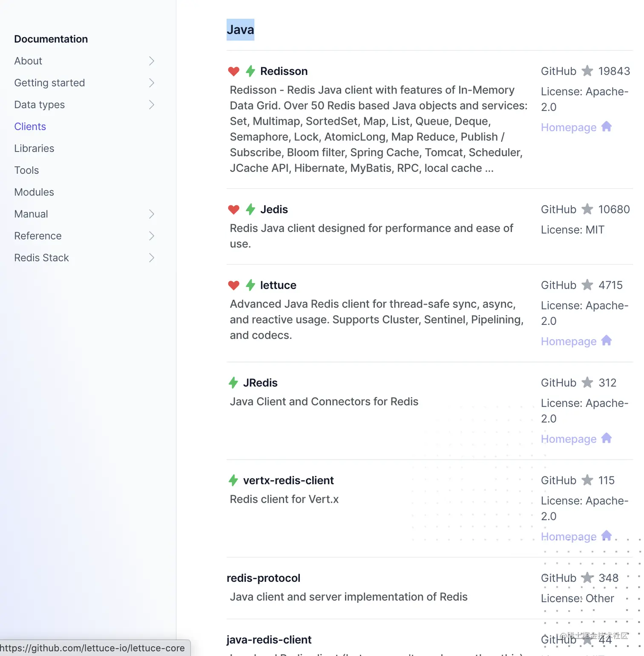Open the Getting started documentation item
The image size is (644, 656).
pos(49,83)
